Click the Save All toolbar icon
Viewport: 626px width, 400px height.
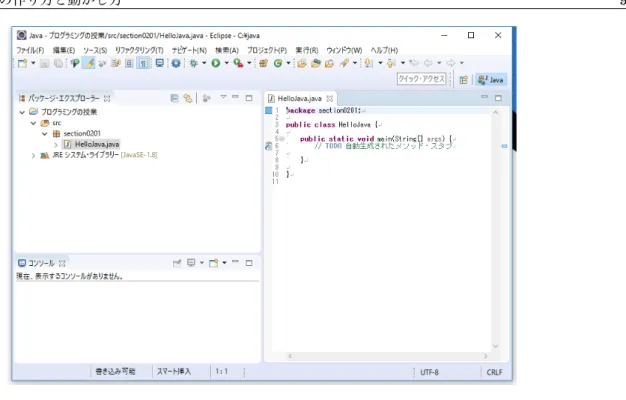tap(58, 63)
